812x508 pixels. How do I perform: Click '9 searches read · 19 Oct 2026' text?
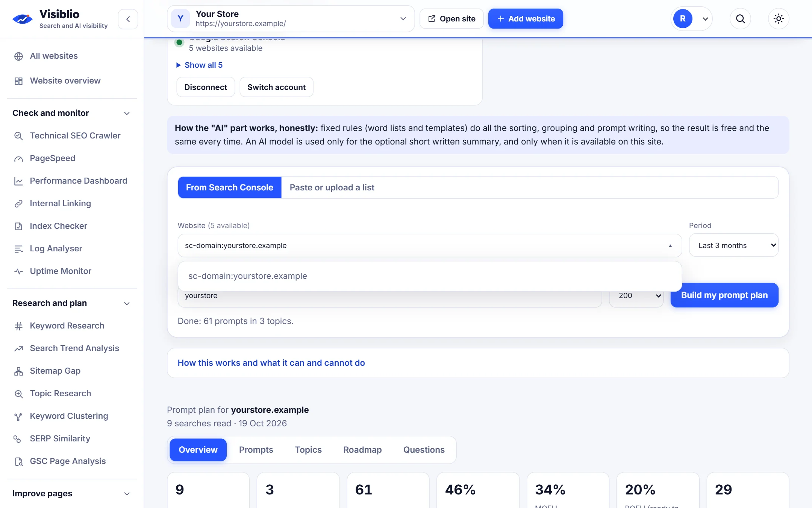point(227,424)
